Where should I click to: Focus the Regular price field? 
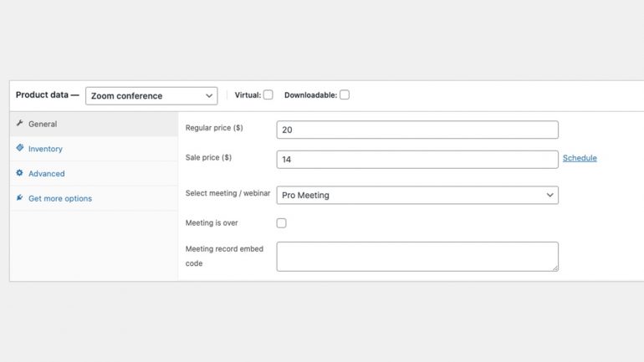pos(417,130)
